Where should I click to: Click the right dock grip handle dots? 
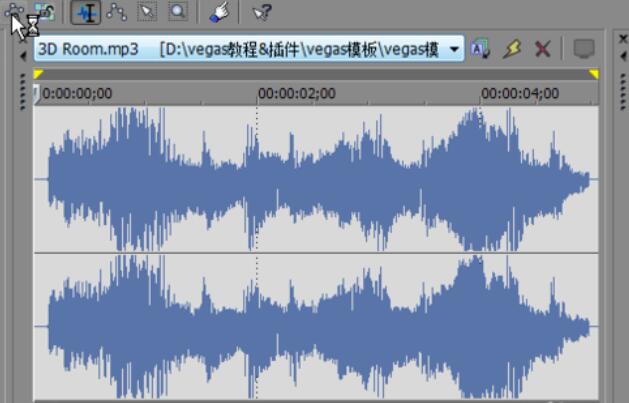click(x=623, y=91)
